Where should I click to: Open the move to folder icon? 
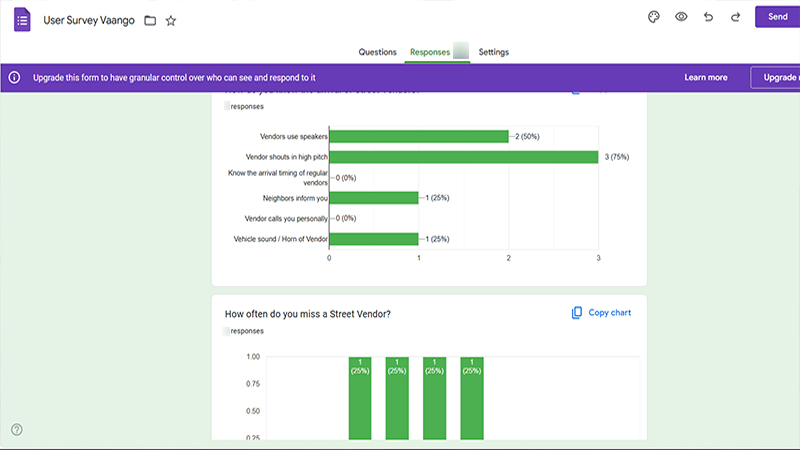(150, 20)
